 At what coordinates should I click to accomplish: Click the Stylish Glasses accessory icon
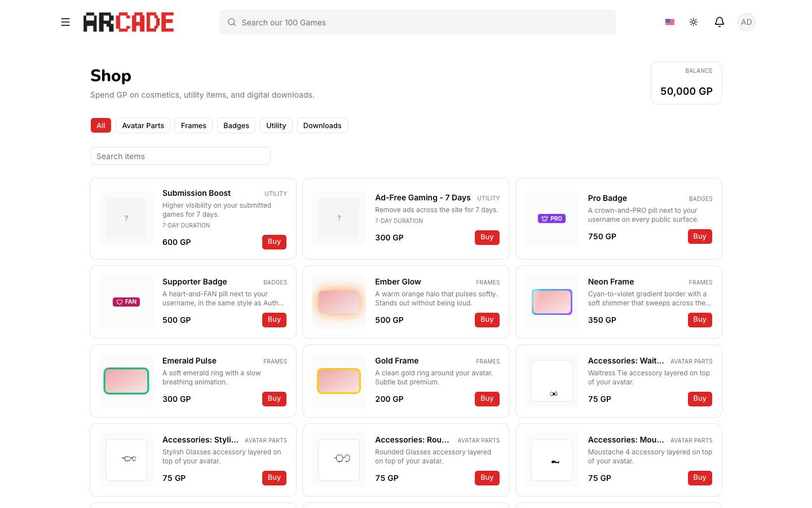tap(126, 460)
